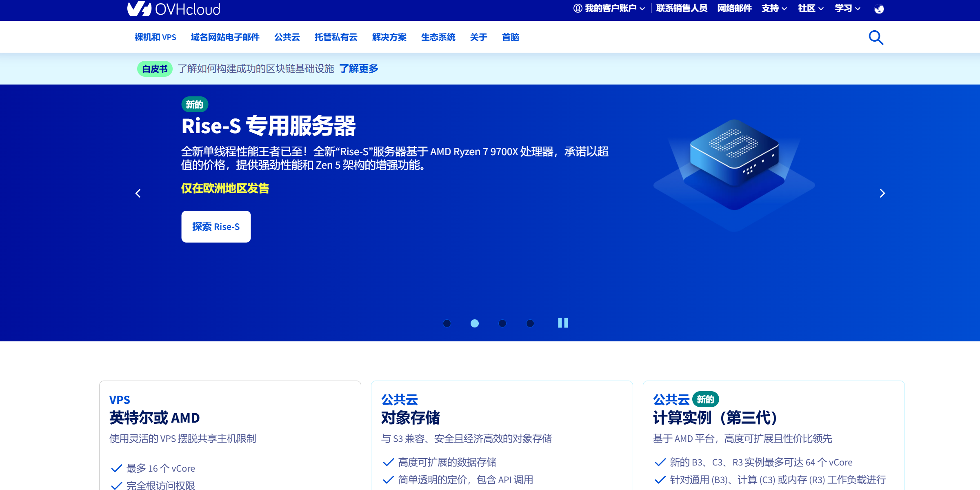Click 新的 badge on the compute instance card
Screen dimensions: 980x490
(705, 399)
